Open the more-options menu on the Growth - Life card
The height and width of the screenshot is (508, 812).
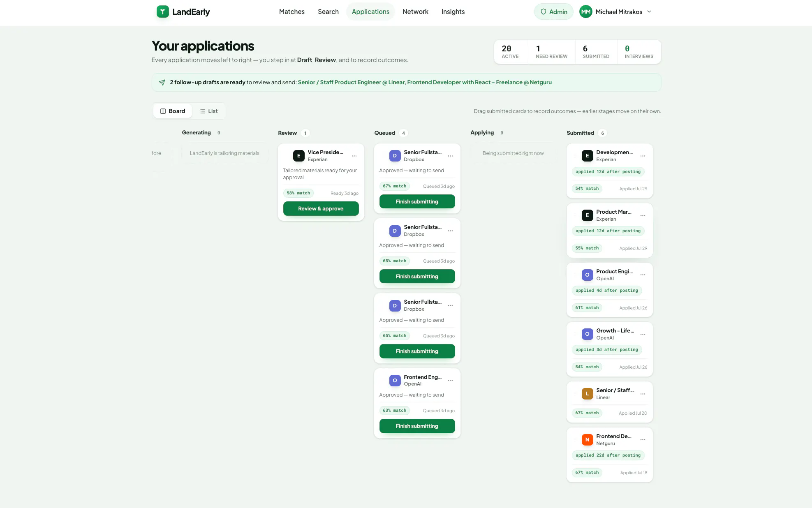coord(643,335)
